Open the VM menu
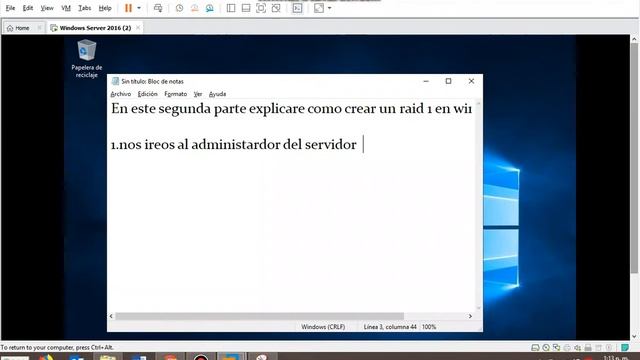640x360 pixels. tap(66, 8)
